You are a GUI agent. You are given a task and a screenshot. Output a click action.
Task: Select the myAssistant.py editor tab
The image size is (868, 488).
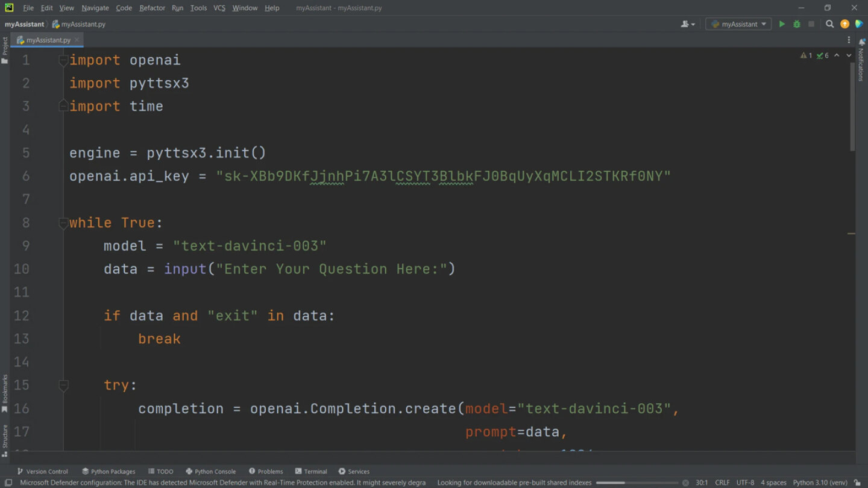click(x=47, y=40)
